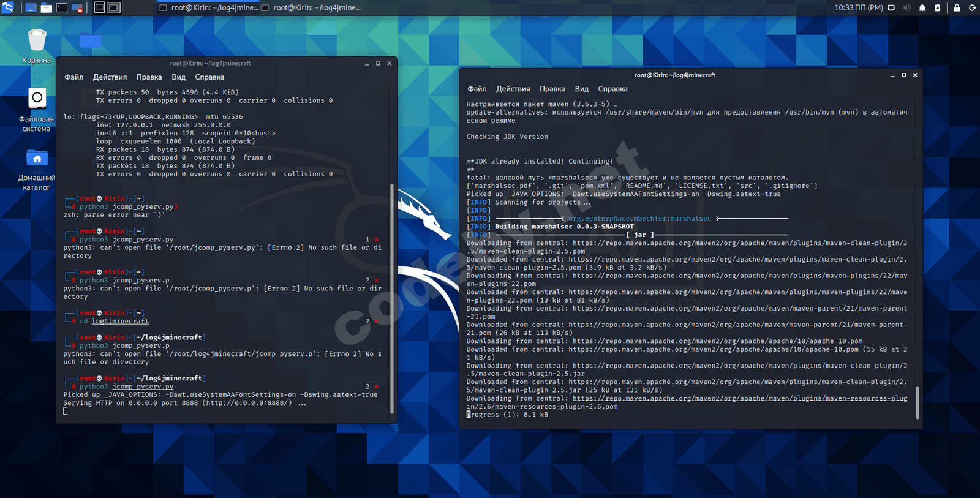Screen dimensions: 980x498
Task: Open Справка menu in left terminal
Action: [209, 77]
